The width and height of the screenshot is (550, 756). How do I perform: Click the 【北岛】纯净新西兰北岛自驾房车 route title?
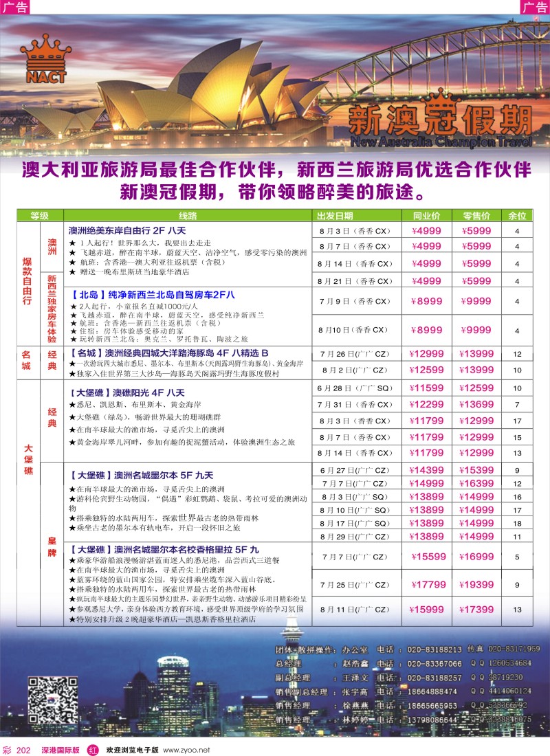(153, 295)
